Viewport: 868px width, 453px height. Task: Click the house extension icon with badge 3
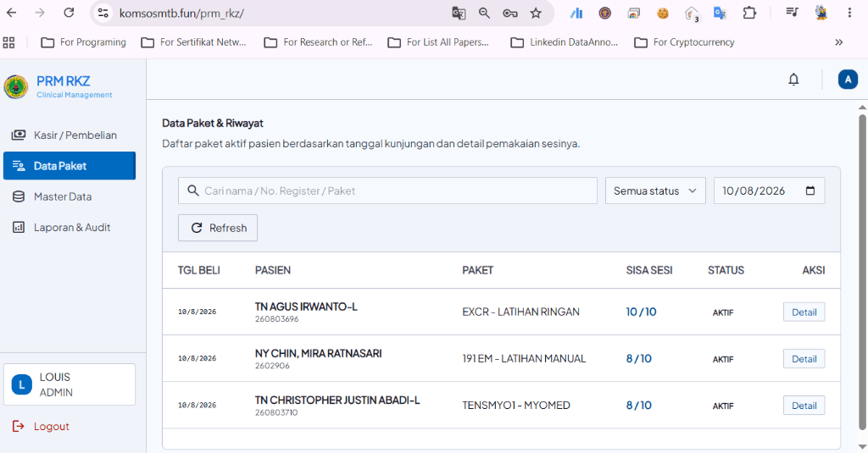point(692,14)
